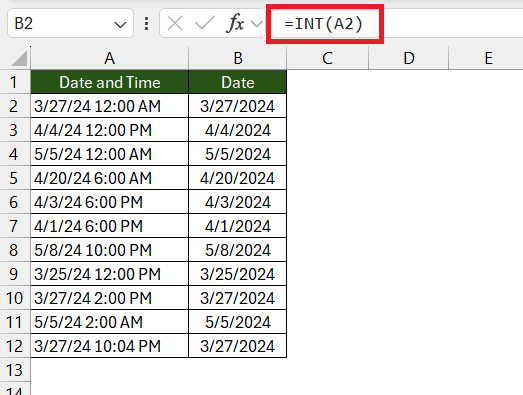Select row 13 header
This screenshot has height=395, width=523.
point(15,370)
